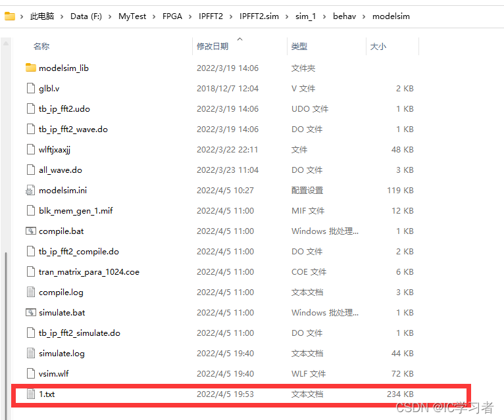Image resolution: width=504 pixels, height=420 pixels.
Task: Click the tb_ip_fft2.udo file icon
Action: click(30, 108)
